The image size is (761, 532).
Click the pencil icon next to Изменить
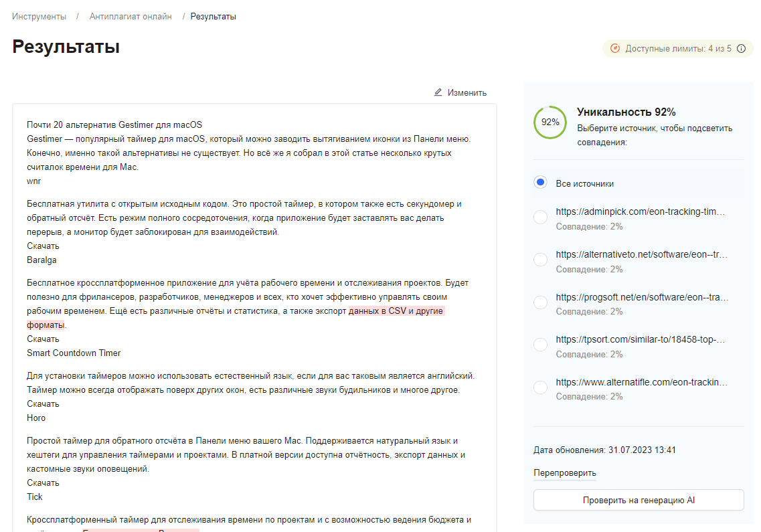(x=438, y=92)
